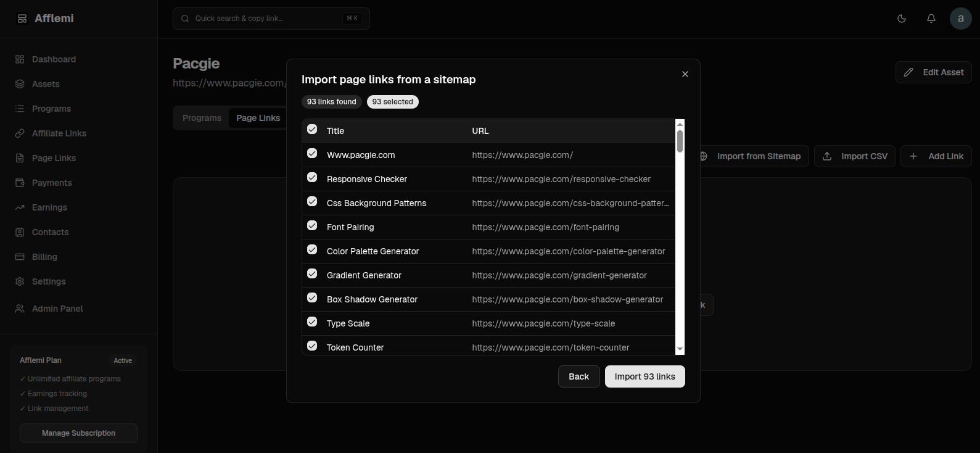This screenshot has width=980, height=453.
Task: Click the box-shadow-generator URL cell
Action: [x=567, y=299]
